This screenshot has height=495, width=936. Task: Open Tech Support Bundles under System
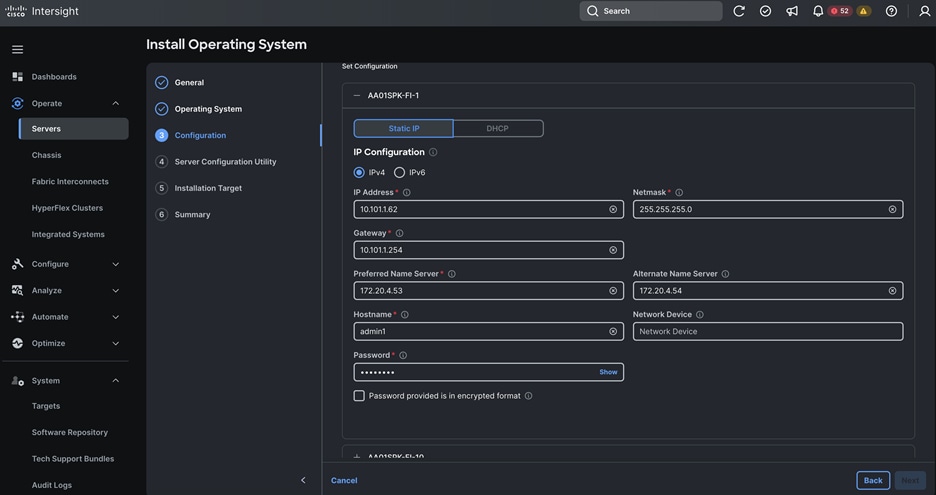pos(73,459)
